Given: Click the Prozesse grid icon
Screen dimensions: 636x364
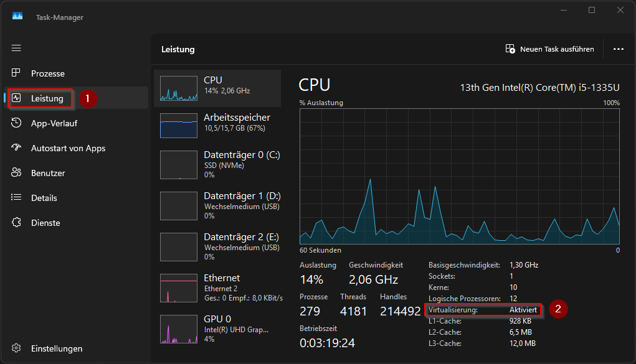Looking at the screenshot, I should [17, 73].
